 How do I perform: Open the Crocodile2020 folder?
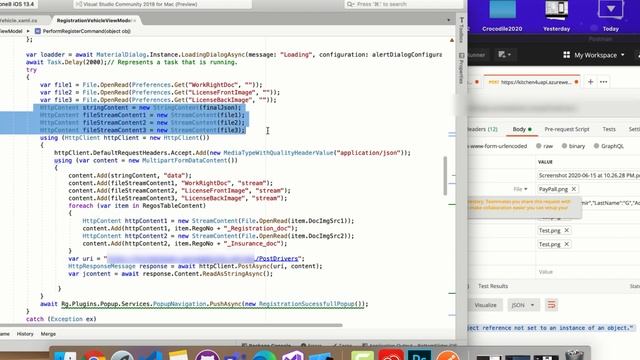pyautogui.click(x=502, y=16)
